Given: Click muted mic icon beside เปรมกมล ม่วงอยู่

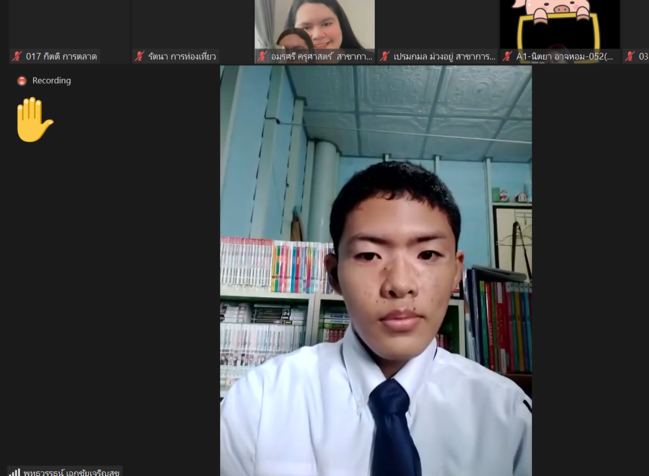Looking at the screenshot, I should (x=384, y=57).
